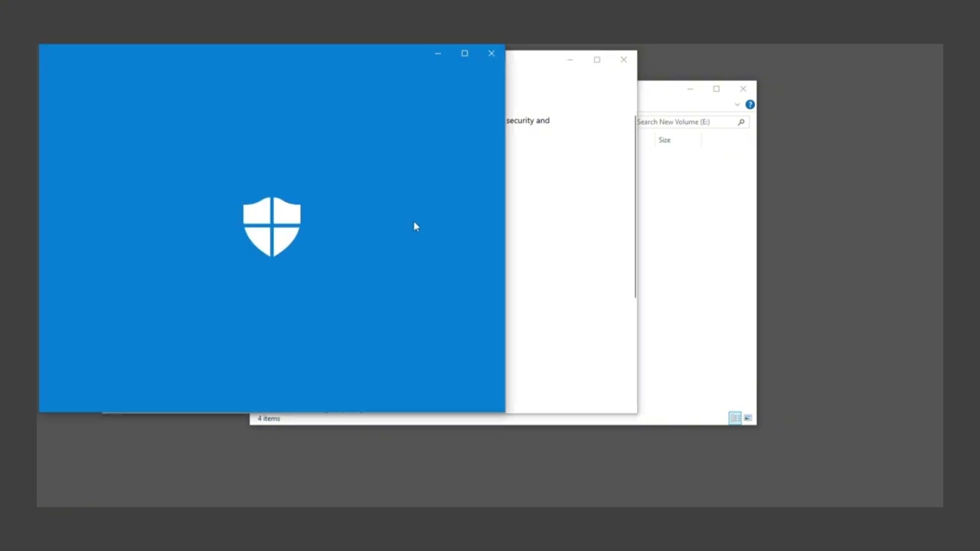
Task: Click the Search New Volume (E:) box
Action: 692,122
